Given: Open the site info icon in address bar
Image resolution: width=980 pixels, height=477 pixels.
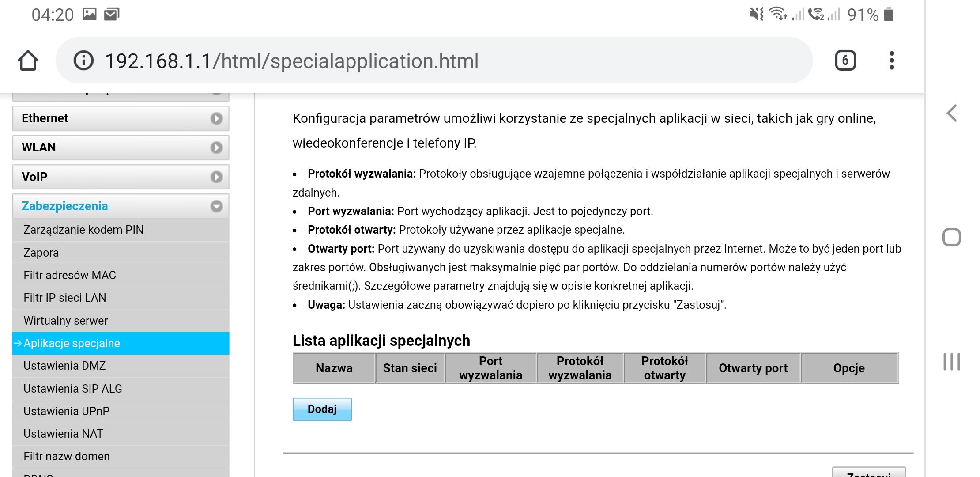Looking at the screenshot, I should (x=83, y=61).
